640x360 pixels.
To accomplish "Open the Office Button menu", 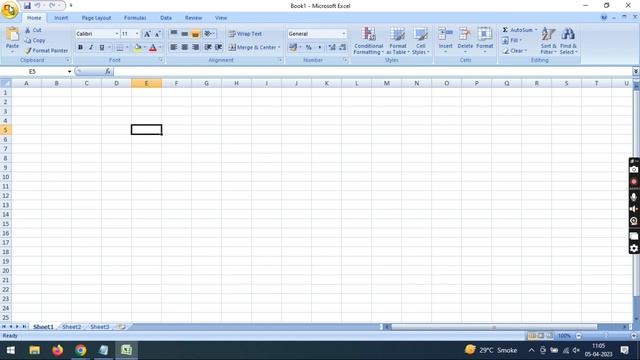I will [x=9, y=10].
